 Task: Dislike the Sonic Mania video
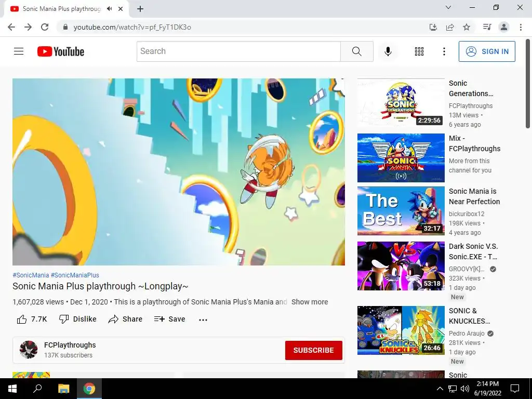coord(78,319)
